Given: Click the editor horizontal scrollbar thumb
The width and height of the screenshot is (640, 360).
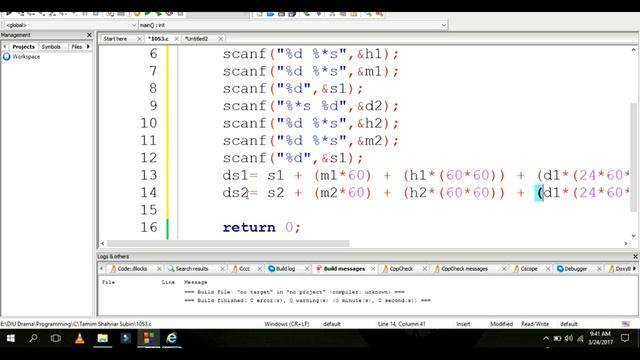Looking at the screenshot, I should click(228, 244).
